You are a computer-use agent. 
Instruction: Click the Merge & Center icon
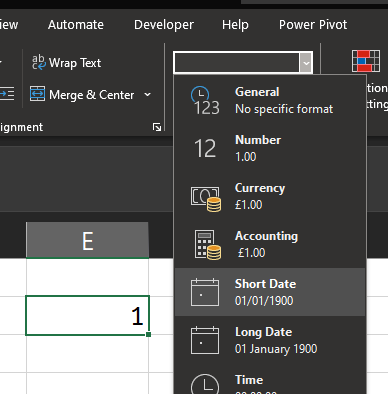[x=37, y=94]
